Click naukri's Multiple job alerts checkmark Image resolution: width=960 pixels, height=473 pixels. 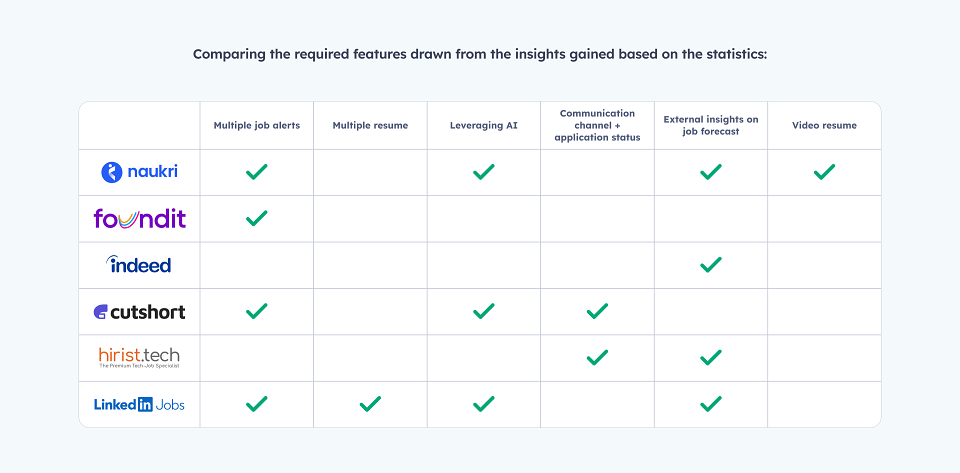tap(257, 172)
